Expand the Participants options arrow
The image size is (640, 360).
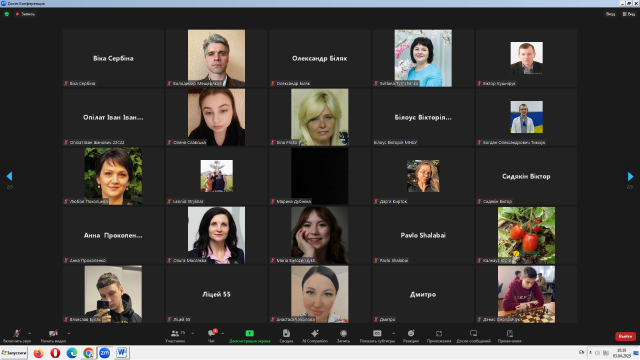pyautogui.click(x=193, y=333)
